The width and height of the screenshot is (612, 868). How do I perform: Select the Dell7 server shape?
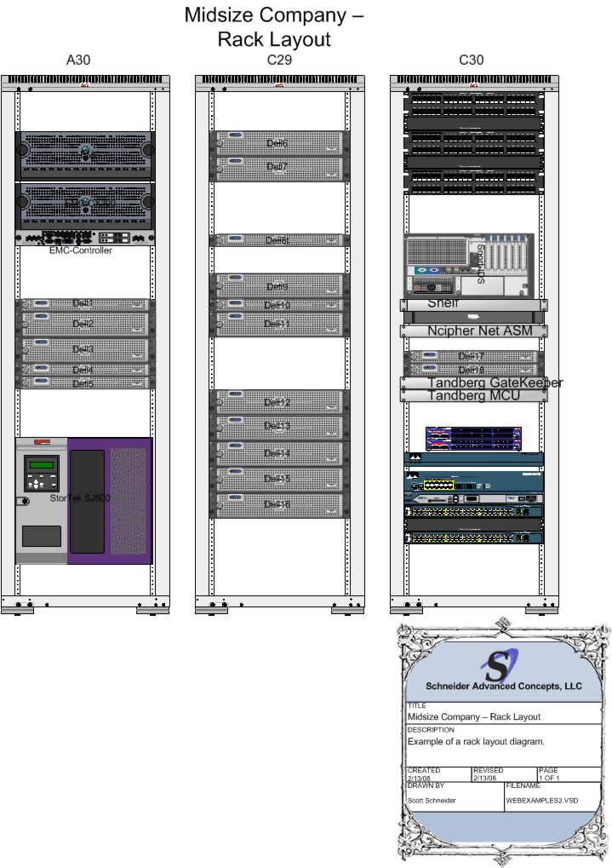279,169
